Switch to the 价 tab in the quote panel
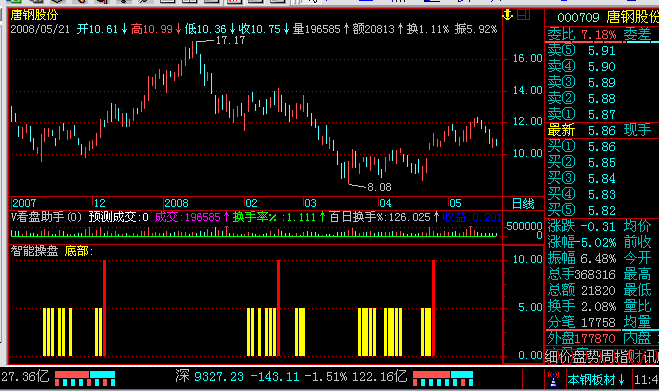The width and height of the screenshot is (659, 392). (566, 357)
